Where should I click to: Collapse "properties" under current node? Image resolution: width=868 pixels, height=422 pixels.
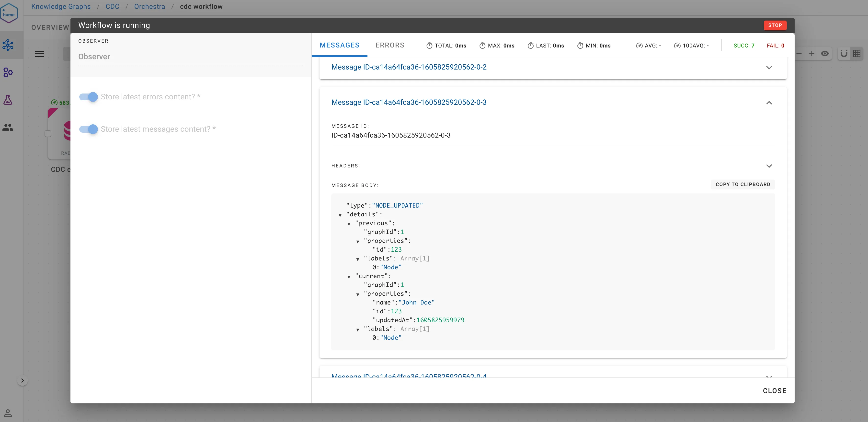(x=357, y=294)
